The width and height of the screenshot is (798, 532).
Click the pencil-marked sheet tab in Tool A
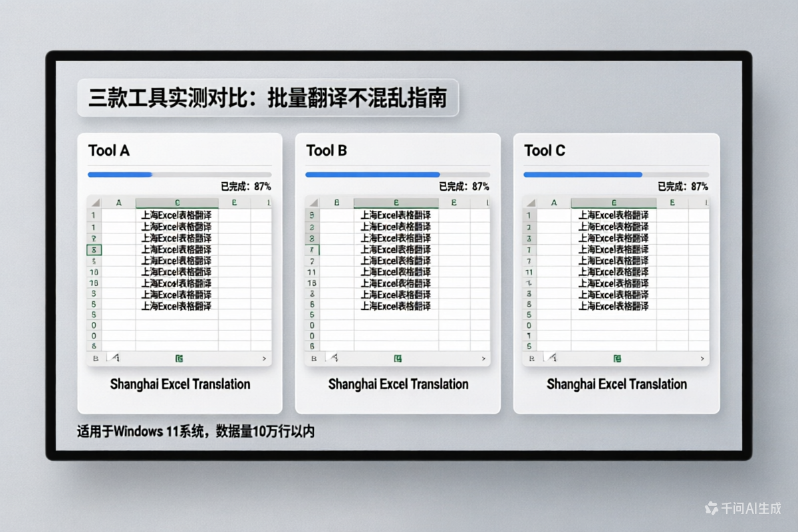(x=114, y=358)
